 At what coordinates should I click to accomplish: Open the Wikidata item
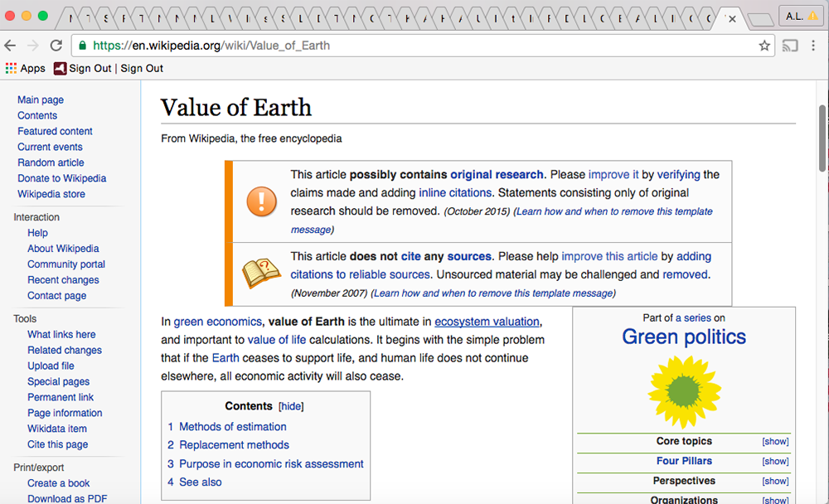tap(57, 429)
